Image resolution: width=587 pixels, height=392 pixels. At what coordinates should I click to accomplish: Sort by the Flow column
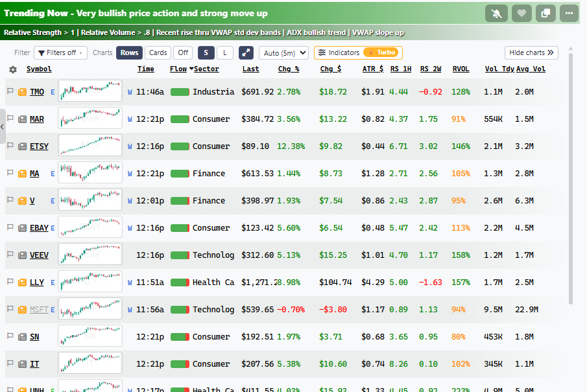pyautogui.click(x=178, y=69)
